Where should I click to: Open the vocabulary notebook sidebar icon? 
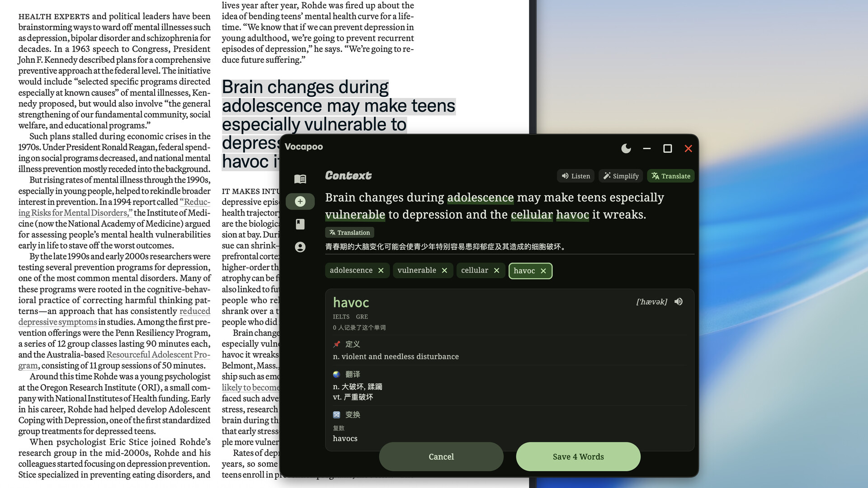[x=300, y=224]
